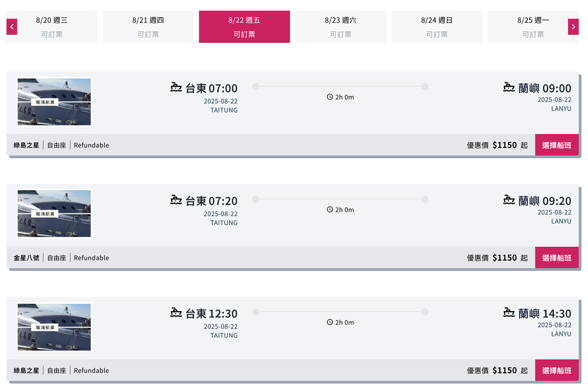The width and height of the screenshot is (588, 392).
Task: Click the next dates arrow
Action: coord(573,26)
